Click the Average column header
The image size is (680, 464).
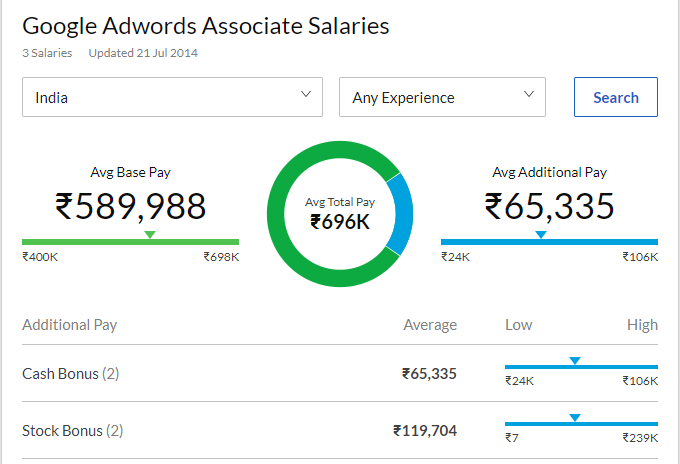tap(430, 325)
